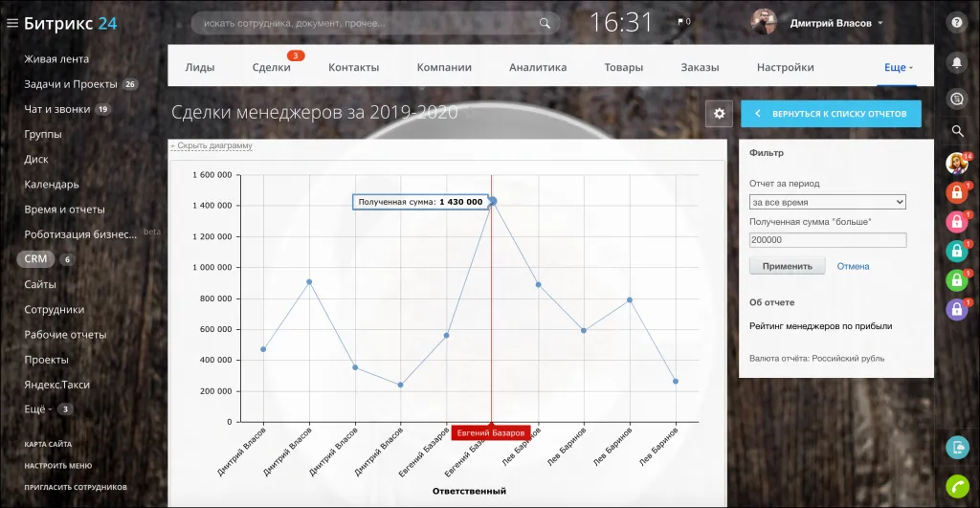Click the 1 430 000 data point on the chart

pyautogui.click(x=492, y=201)
